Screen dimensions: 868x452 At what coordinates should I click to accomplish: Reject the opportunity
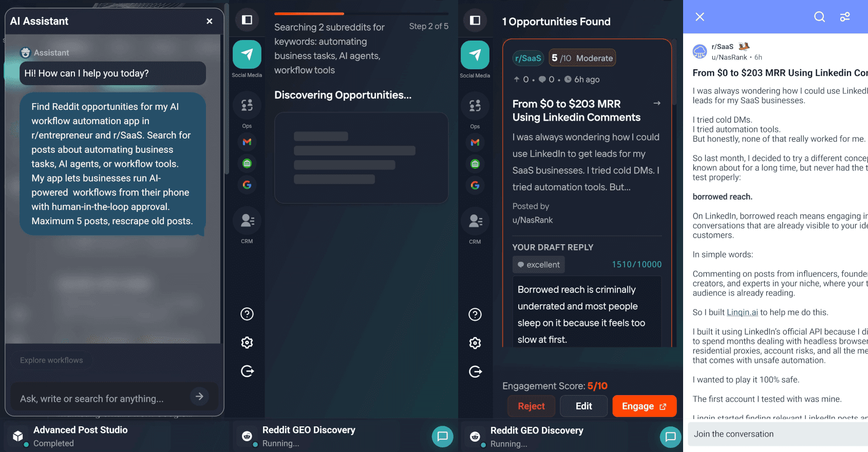531,406
